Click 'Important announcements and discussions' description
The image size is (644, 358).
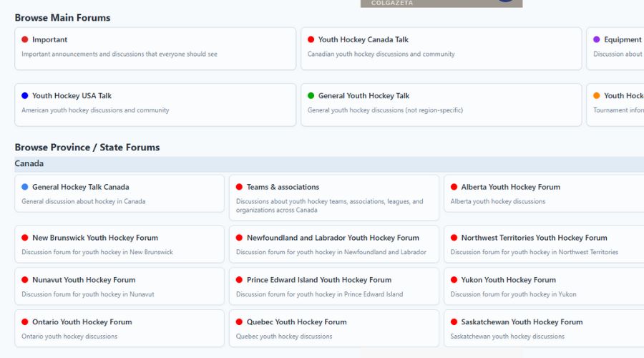(x=119, y=54)
